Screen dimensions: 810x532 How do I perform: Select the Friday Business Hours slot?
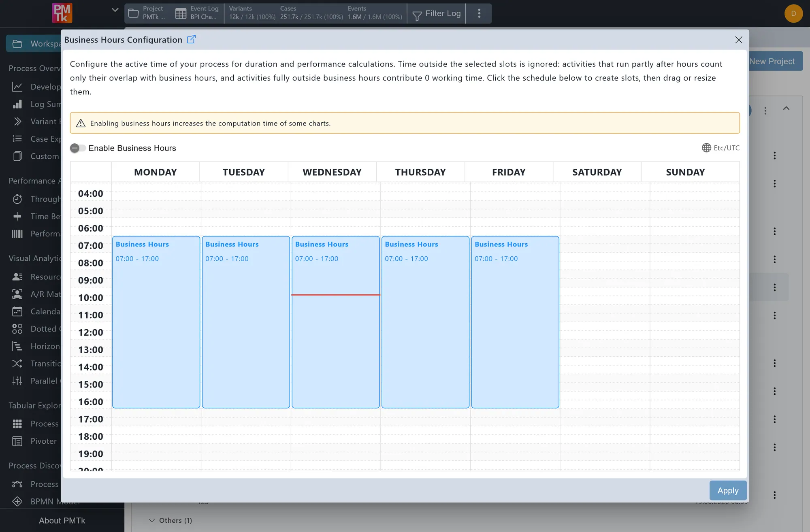point(515,322)
